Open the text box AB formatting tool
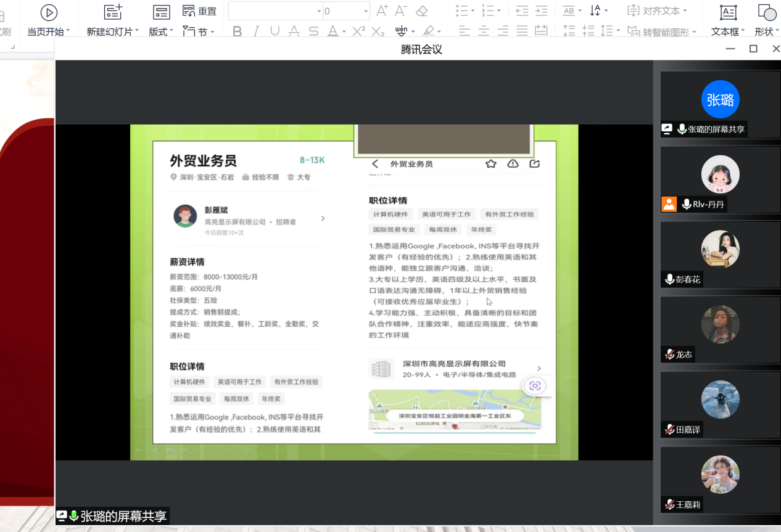The width and height of the screenshot is (781, 532). [x=569, y=11]
